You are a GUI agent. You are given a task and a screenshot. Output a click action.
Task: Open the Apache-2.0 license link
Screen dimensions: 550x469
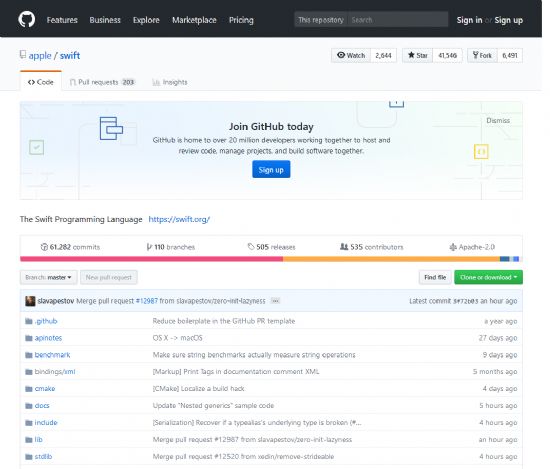coord(472,247)
